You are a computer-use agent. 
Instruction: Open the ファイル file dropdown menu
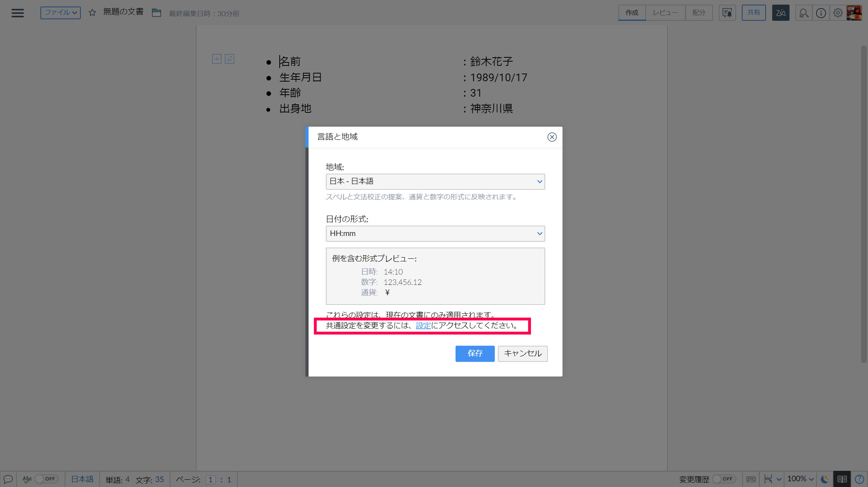60,13
